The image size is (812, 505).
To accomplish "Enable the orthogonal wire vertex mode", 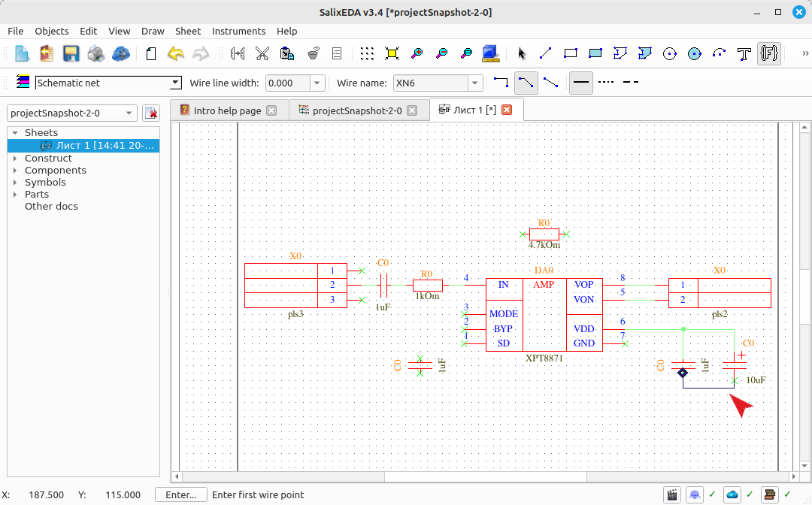I will [501, 83].
